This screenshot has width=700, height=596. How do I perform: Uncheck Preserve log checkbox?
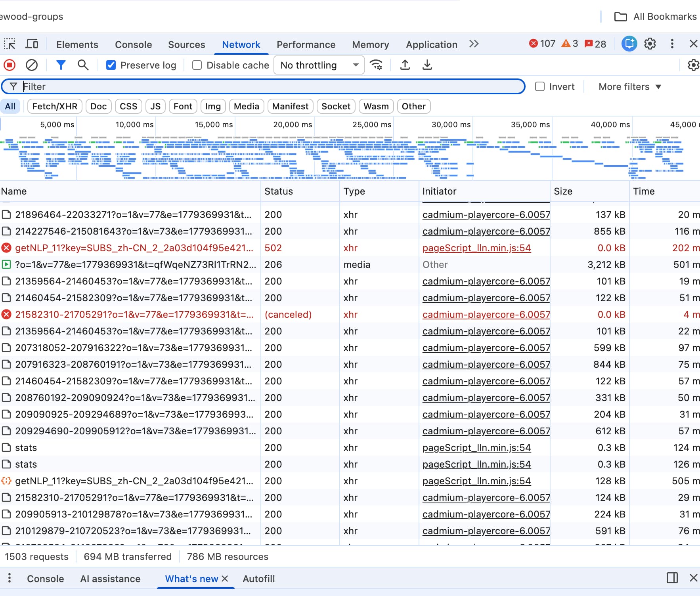tap(111, 65)
